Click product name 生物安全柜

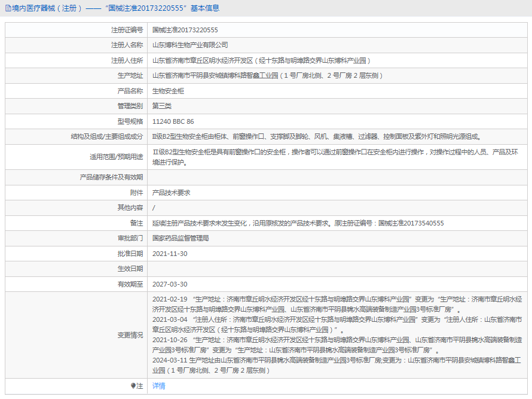tap(168, 91)
